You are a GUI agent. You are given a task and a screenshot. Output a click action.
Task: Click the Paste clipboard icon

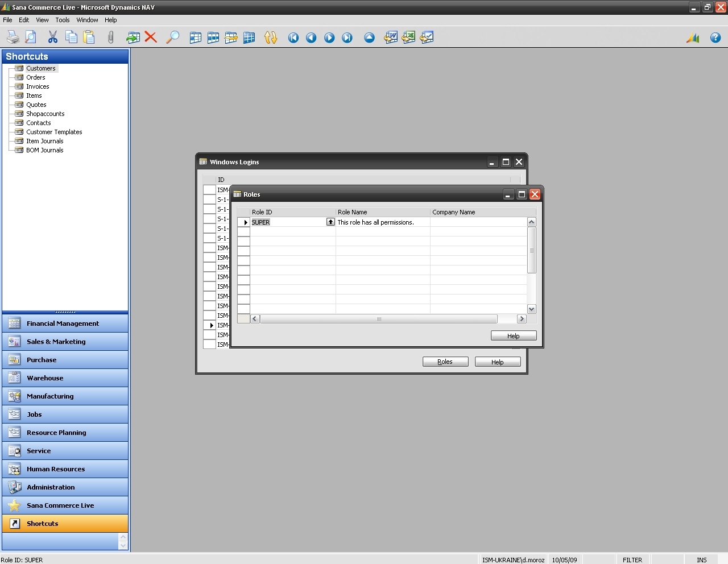(89, 38)
